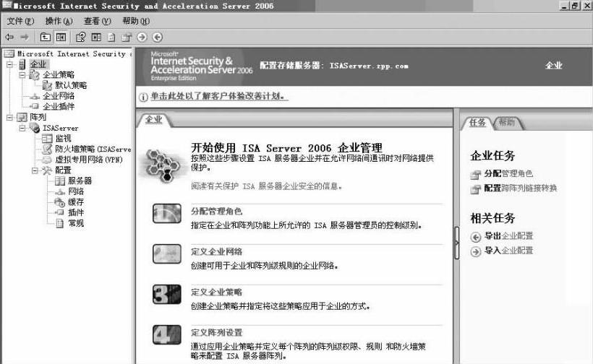
Task: Click the step 4 定义阵列设置 thumbnail
Action: pos(167,334)
